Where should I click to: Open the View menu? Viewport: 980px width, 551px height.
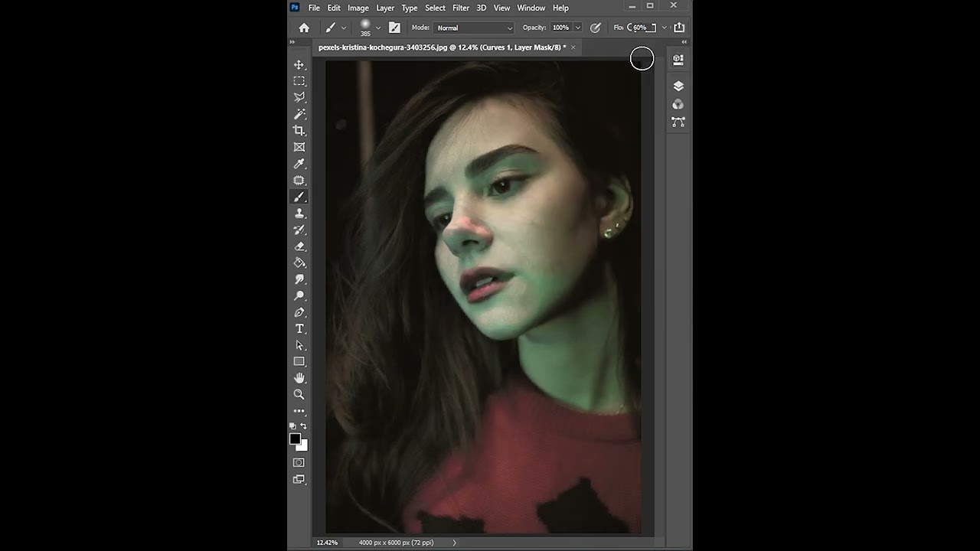(x=501, y=8)
